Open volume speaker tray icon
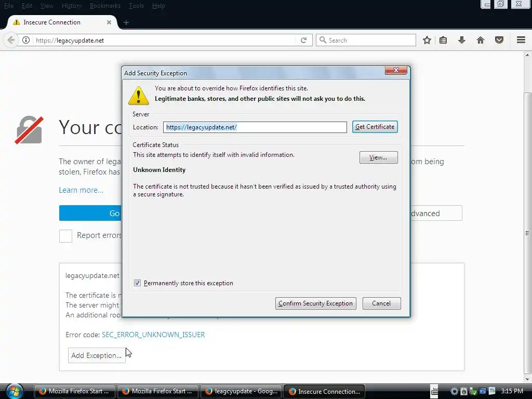The width and height of the screenshot is (532, 399). pyautogui.click(x=464, y=391)
